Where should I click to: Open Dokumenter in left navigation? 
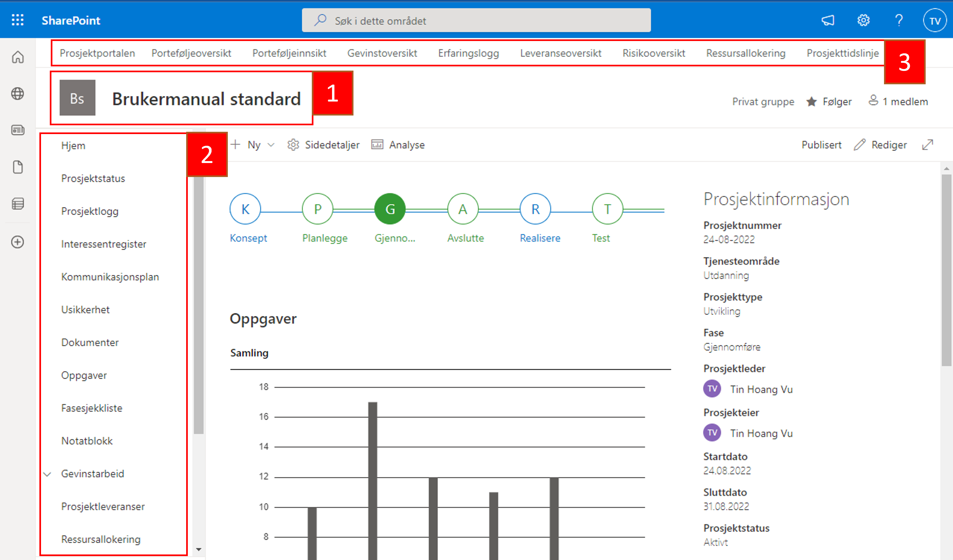[x=90, y=343]
